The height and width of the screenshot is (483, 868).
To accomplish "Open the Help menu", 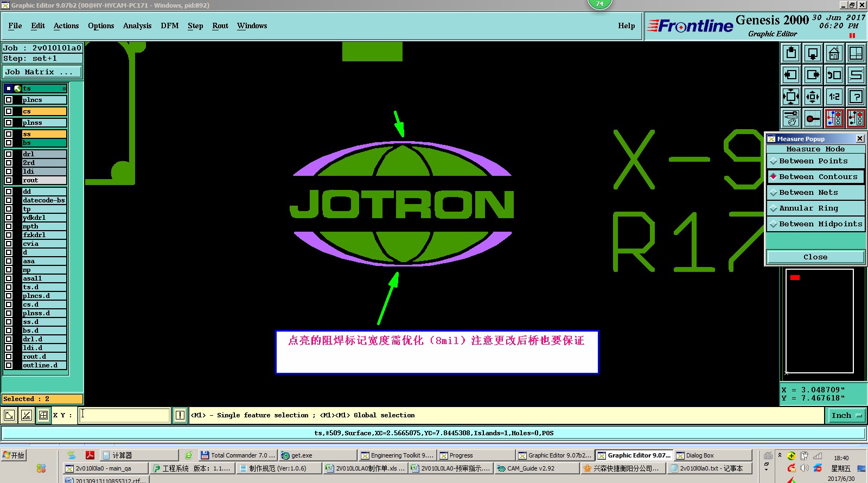I will (627, 26).
